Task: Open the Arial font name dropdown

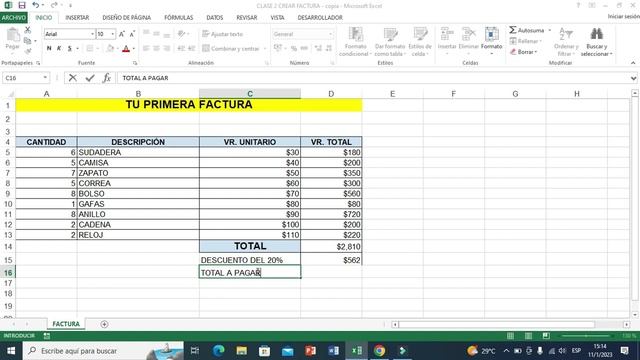Action: [92, 34]
